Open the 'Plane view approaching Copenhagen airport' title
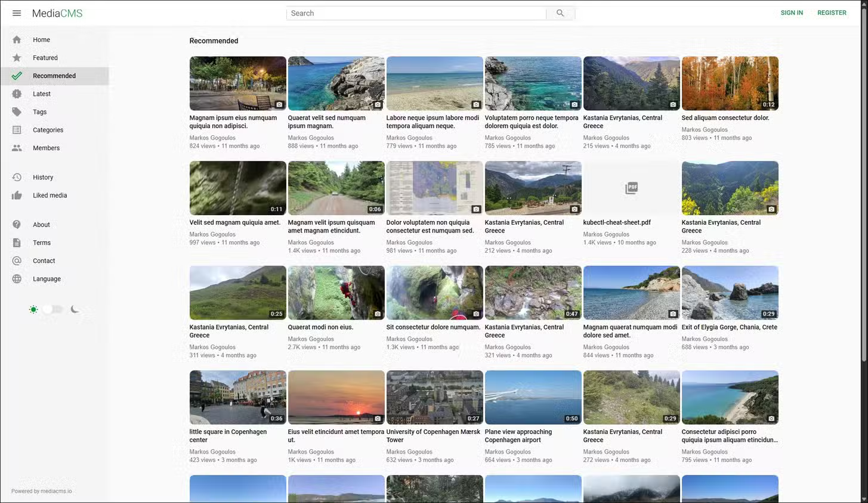 click(x=518, y=436)
